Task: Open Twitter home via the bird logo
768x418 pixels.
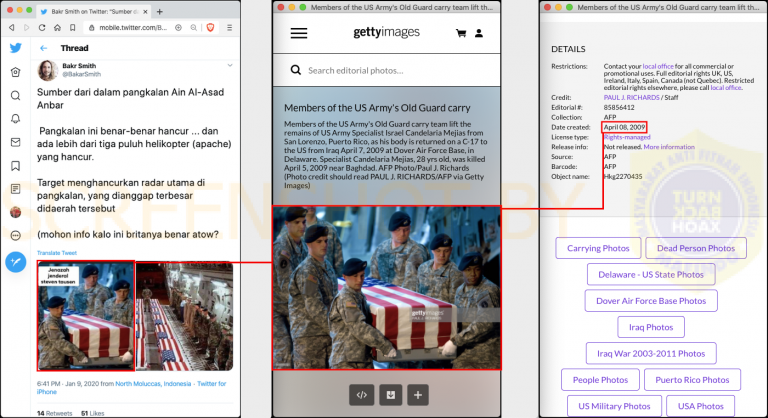Action: (x=16, y=48)
